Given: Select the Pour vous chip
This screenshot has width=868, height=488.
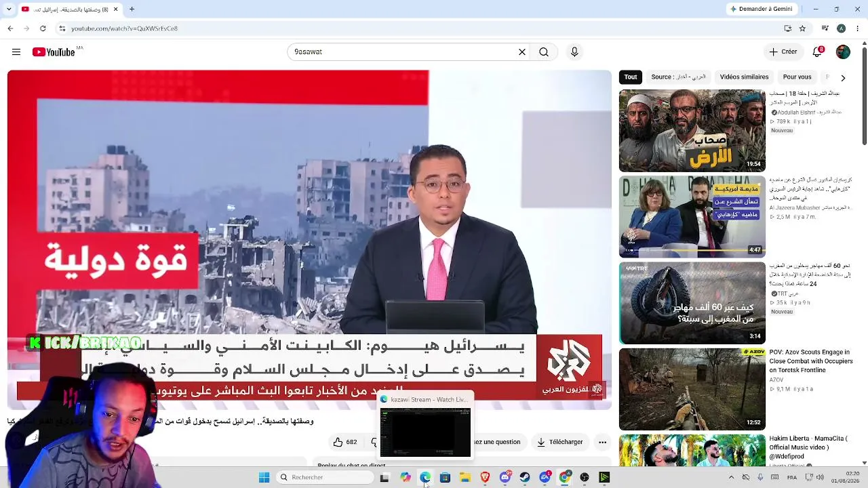Looking at the screenshot, I should pos(797,77).
